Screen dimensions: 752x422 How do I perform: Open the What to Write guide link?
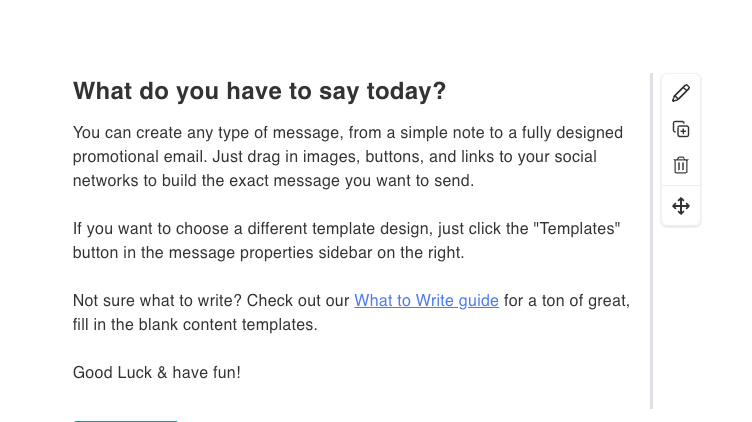[426, 301]
